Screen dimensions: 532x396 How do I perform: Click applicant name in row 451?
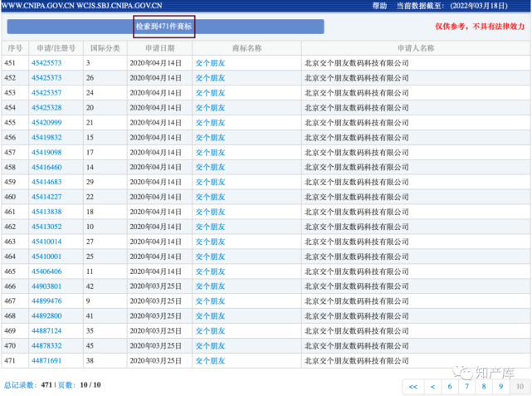point(357,63)
